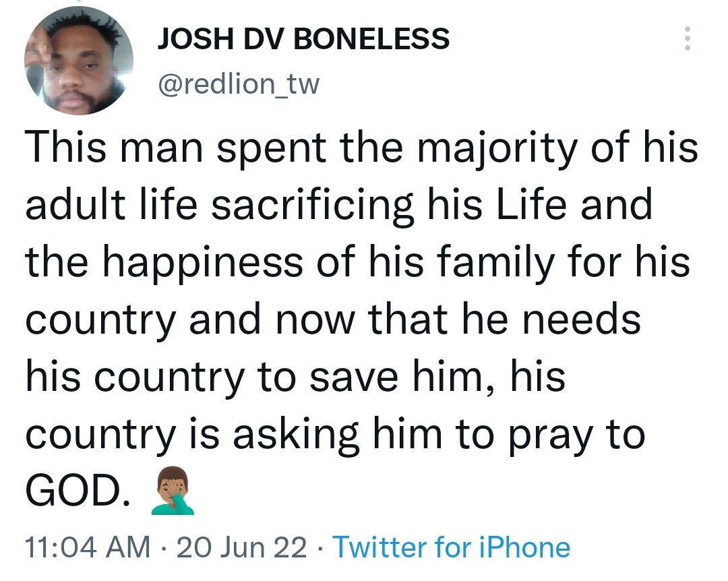Click the Twitter for iPhone link

[x=451, y=547]
